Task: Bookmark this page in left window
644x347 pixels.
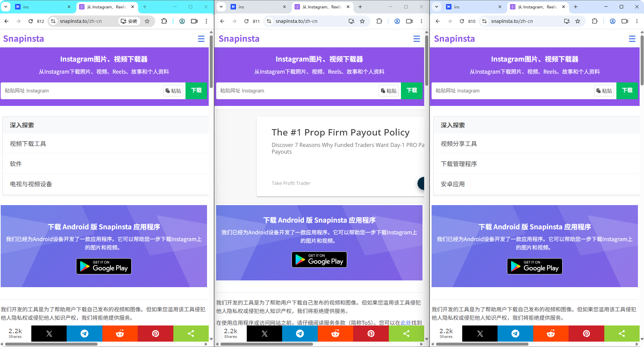Action: tap(147, 21)
